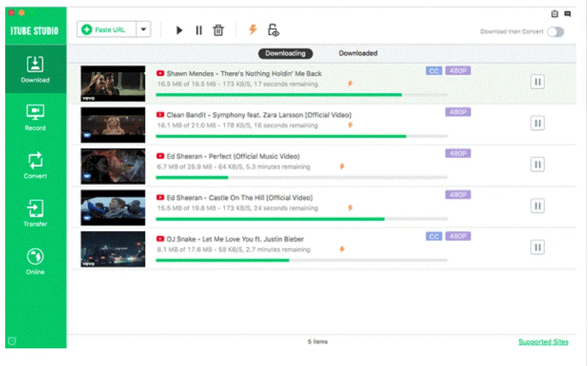Click 480P badge on Shawn Mendes row
The height and width of the screenshot is (366, 588).
[458, 71]
